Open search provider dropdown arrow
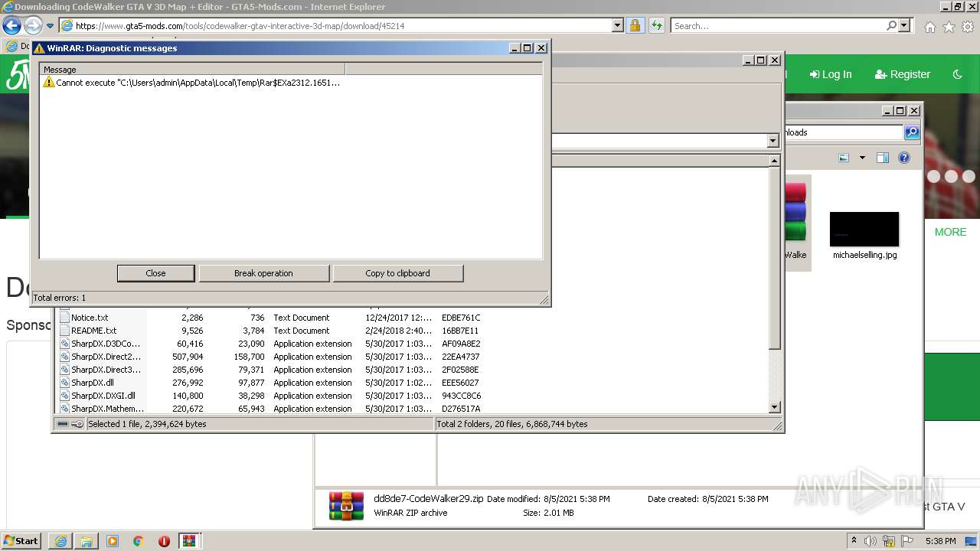This screenshot has width=980, height=551. (904, 25)
